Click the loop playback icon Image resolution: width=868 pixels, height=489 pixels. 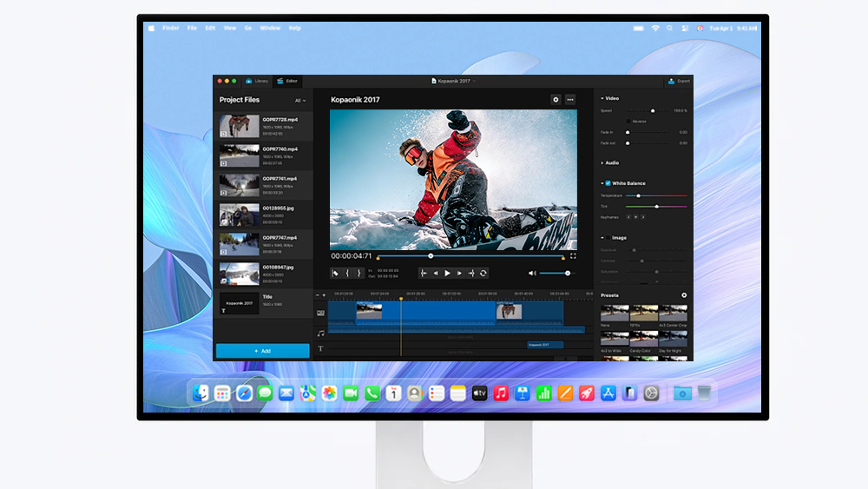[483, 273]
